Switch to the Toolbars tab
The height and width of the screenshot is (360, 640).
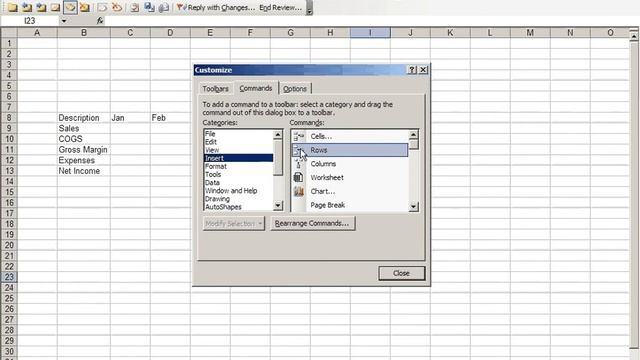click(x=216, y=89)
